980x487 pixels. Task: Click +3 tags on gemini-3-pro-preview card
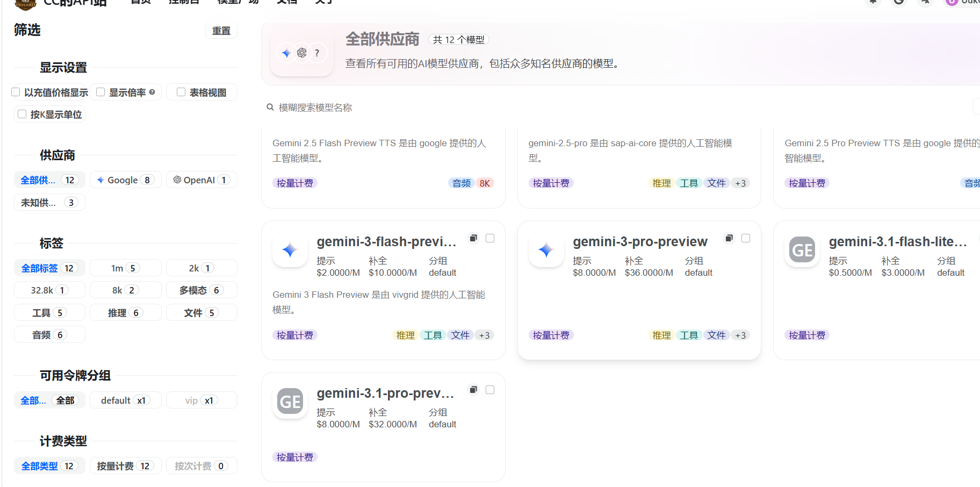[x=740, y=335]
